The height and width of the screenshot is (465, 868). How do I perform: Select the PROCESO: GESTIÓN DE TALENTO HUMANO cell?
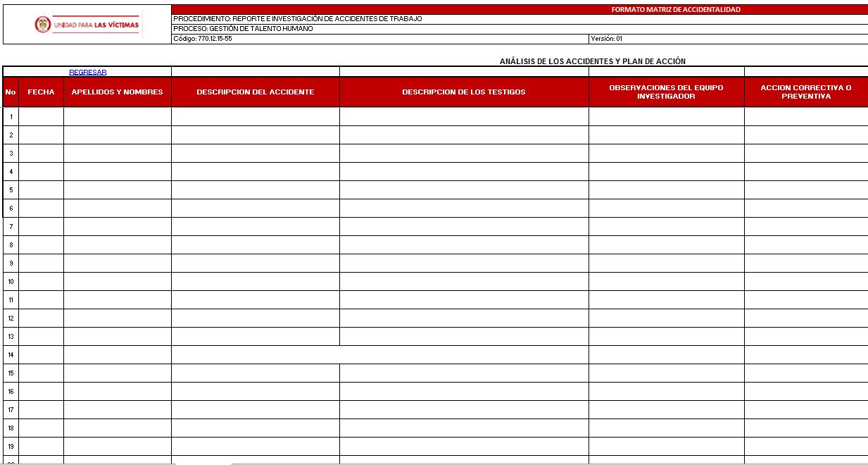[x=520, y=29]
